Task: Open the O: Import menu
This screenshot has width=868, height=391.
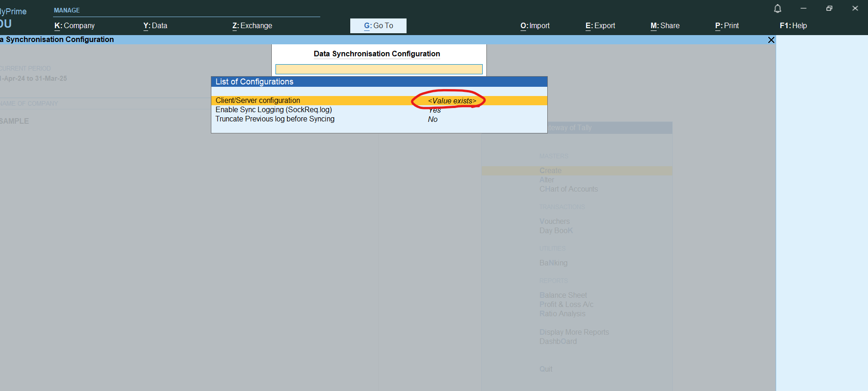Action: [x=535, y=26]
